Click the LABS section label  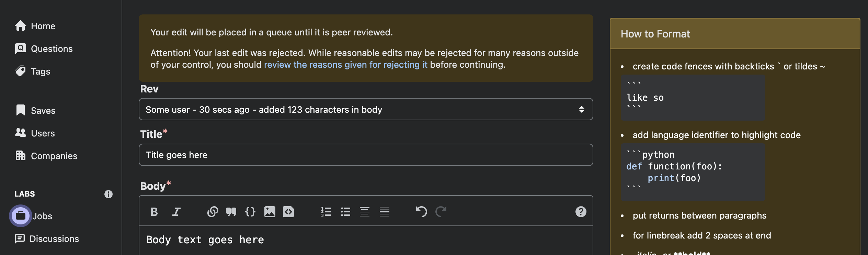tap(25, 194)
